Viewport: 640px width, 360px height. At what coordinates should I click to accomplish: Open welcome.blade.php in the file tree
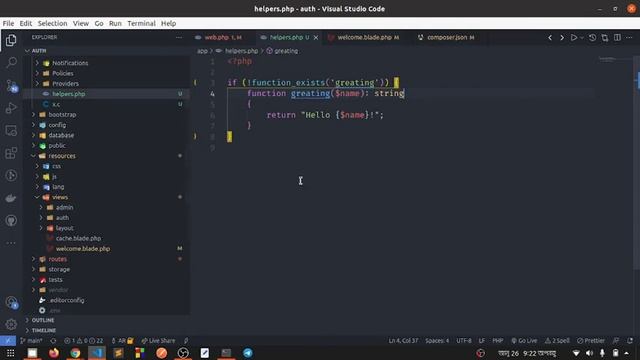click(x=83, y=249)
